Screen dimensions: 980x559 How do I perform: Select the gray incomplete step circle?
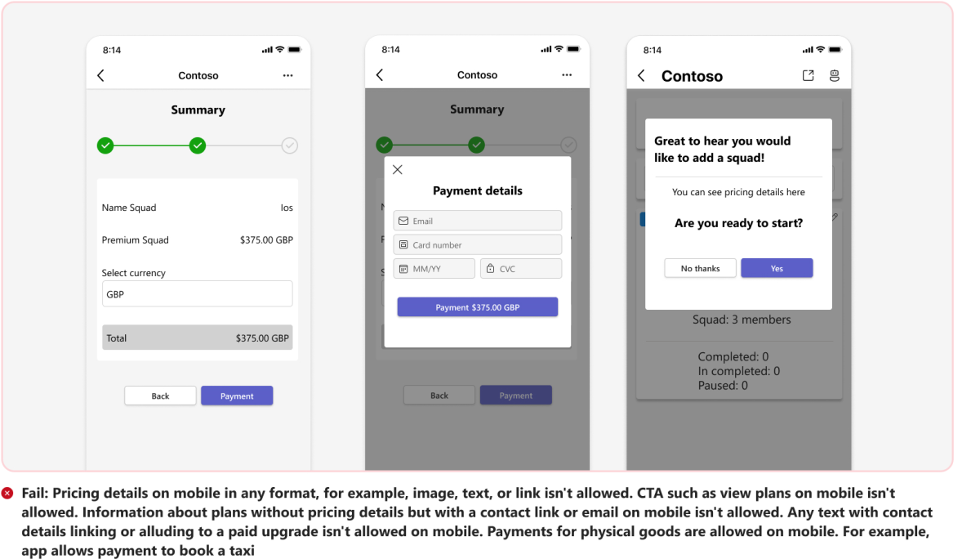point(289,145)
